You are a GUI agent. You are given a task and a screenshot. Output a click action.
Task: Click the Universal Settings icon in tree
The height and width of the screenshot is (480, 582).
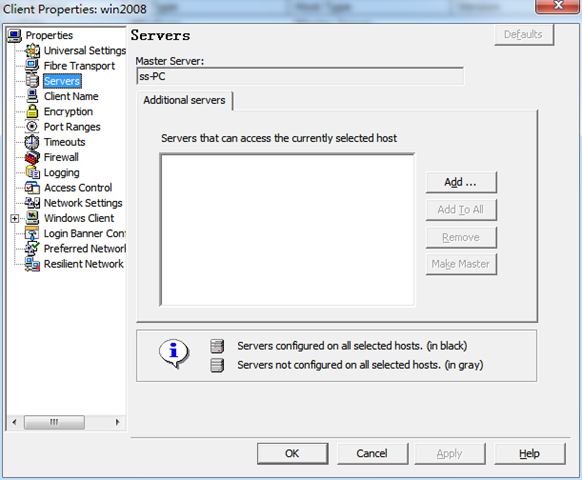pyautogui.click(x=32, y=50)
